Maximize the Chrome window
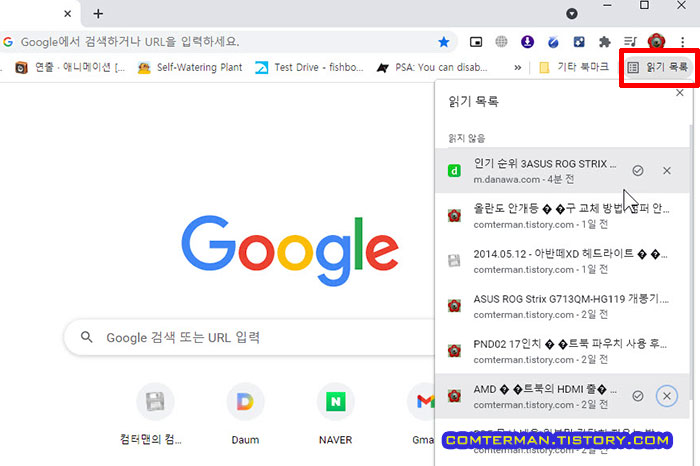Screen dimensions: 700x466 [644, 5]
